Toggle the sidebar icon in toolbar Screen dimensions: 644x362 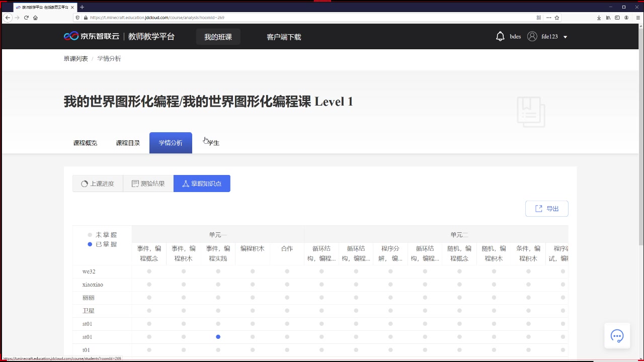tap(617, 18)
